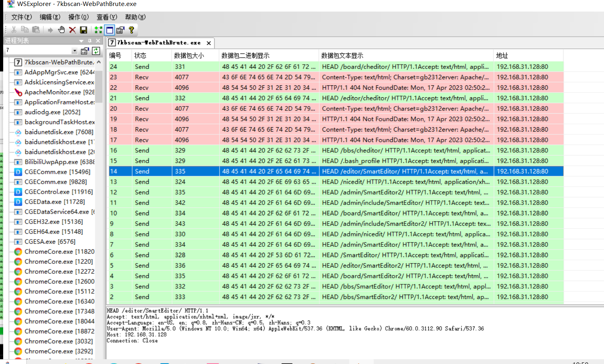Select CGESA.exe [6576] process

pyautogui.click(x=50, y=242)
